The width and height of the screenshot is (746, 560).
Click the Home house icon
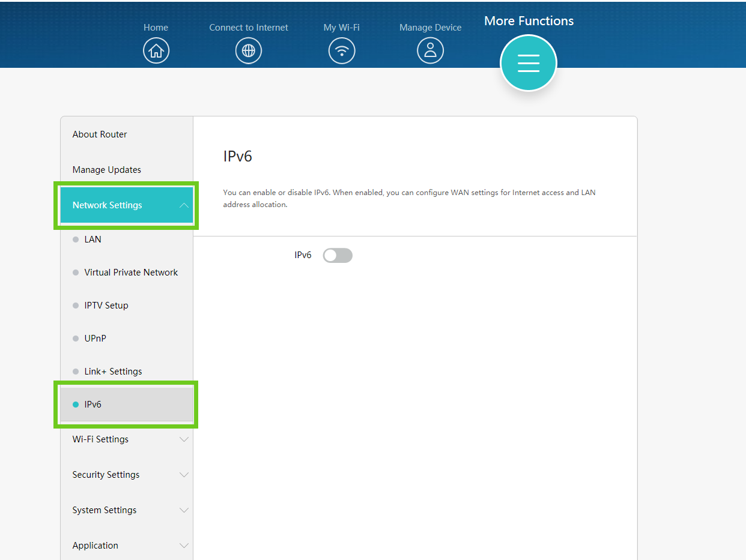pyautogui.click(x=156, y=51)
